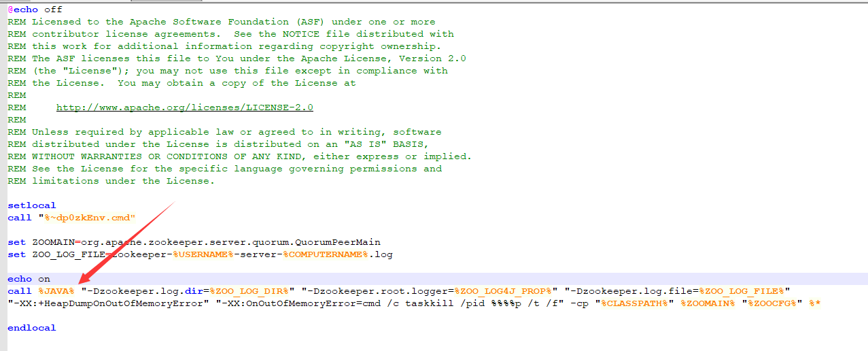Click the "%ZOO_LOG_DIR%" variable
The image size is (868, 351).
click(x=249, y=291)
